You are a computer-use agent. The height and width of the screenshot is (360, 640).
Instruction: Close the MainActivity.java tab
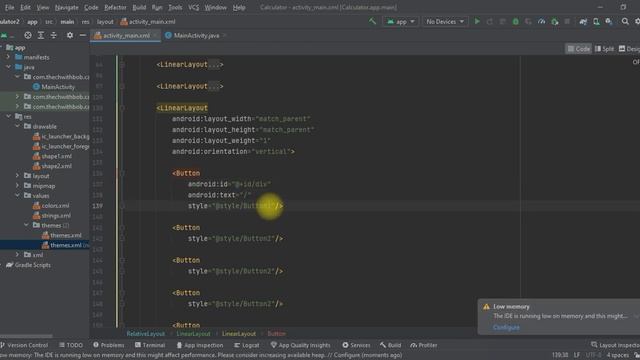(224, 36)
